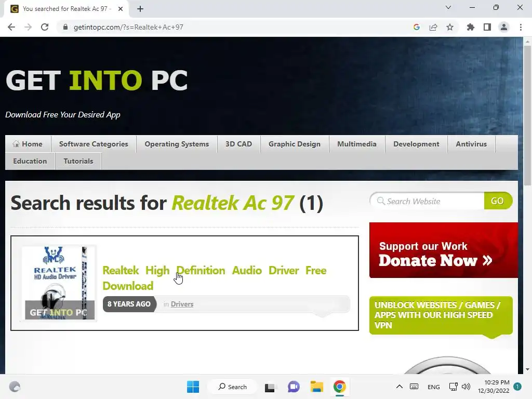532x399 pixels.
Task: Toggle the browser side panel
Action: (x=487, y=27)
